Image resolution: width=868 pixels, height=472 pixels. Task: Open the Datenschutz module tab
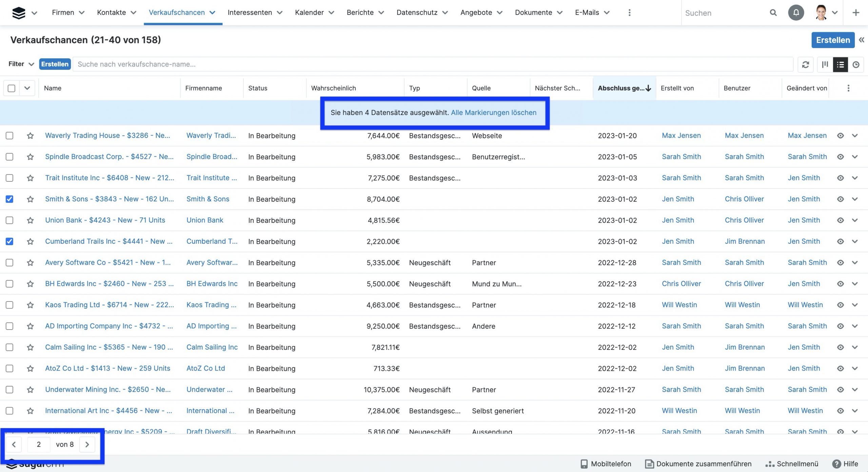(417, 13)
